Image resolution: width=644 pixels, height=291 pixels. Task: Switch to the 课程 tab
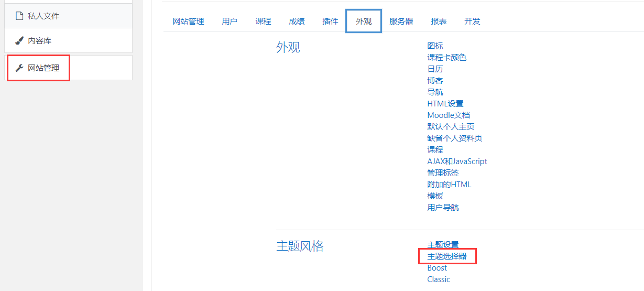point(263,21)
